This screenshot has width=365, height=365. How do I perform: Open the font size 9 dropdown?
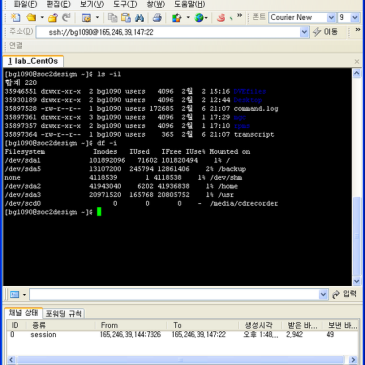point(355,17)
